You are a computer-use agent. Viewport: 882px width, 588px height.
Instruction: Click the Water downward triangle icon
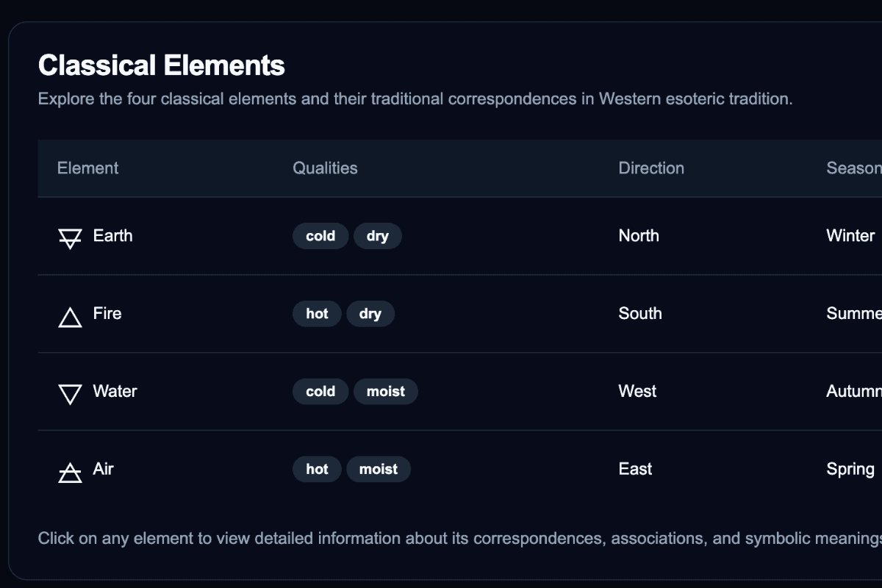[x=70, y=394]
